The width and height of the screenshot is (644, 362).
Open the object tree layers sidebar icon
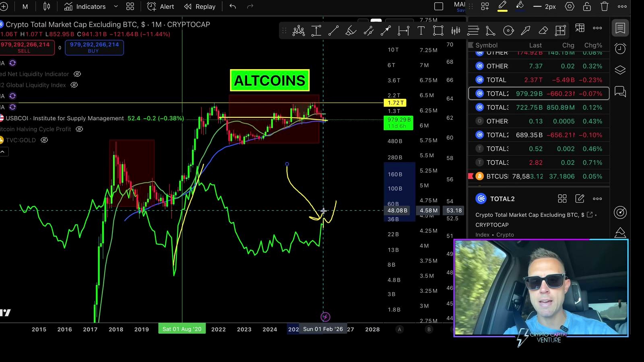coord(620,70)
